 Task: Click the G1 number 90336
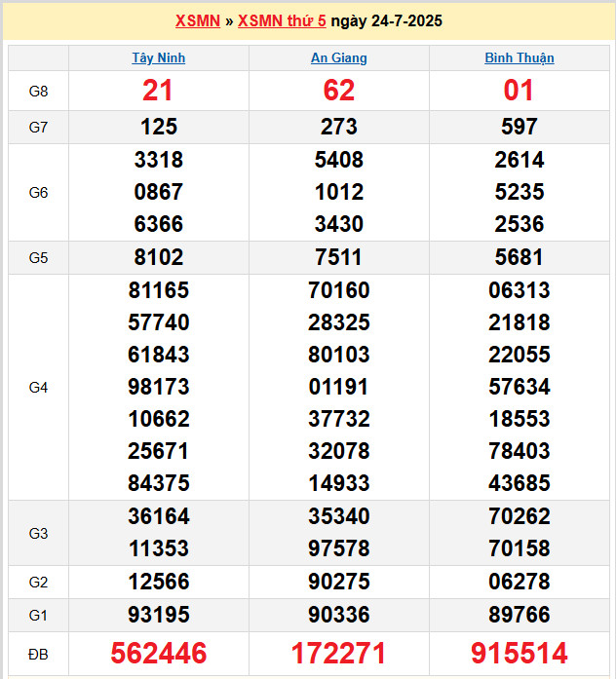pos(339,615)
